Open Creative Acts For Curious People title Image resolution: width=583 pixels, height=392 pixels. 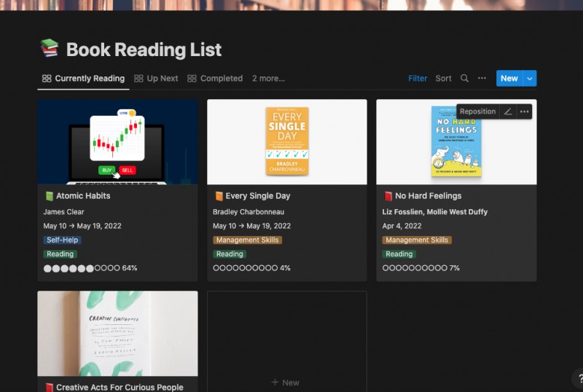tap(120, 388)
